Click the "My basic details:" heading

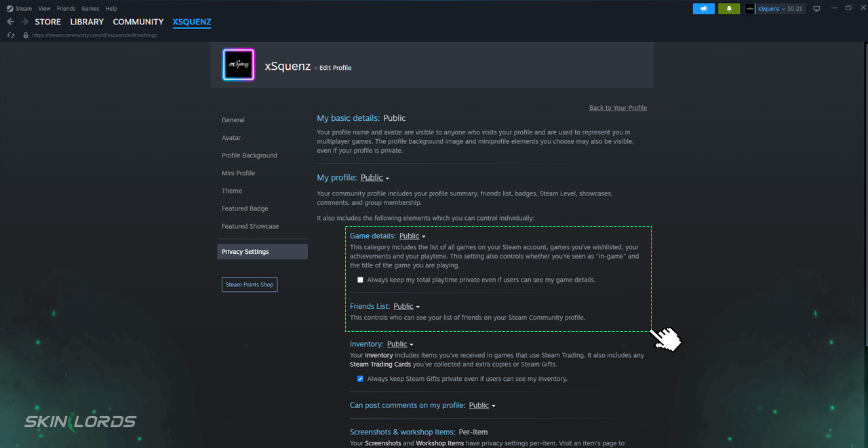tap(349, 118)
